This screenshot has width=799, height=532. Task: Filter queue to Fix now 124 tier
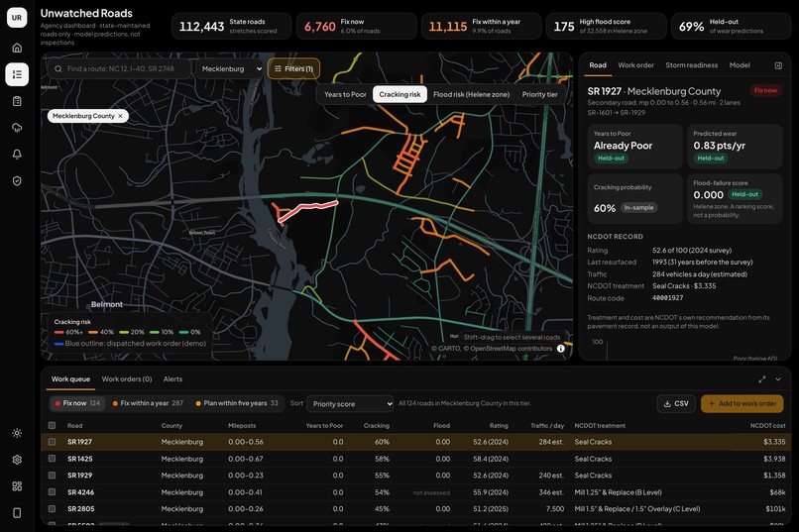[78, 403]
